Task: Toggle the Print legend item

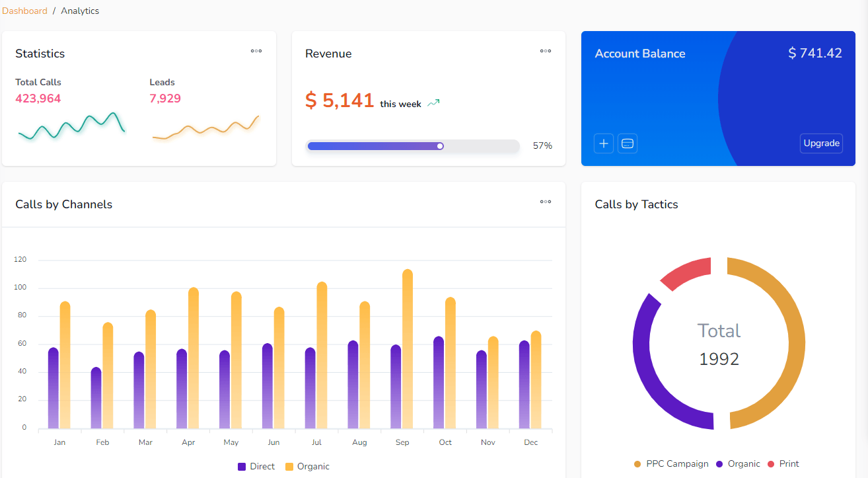Action: [783, 464]
